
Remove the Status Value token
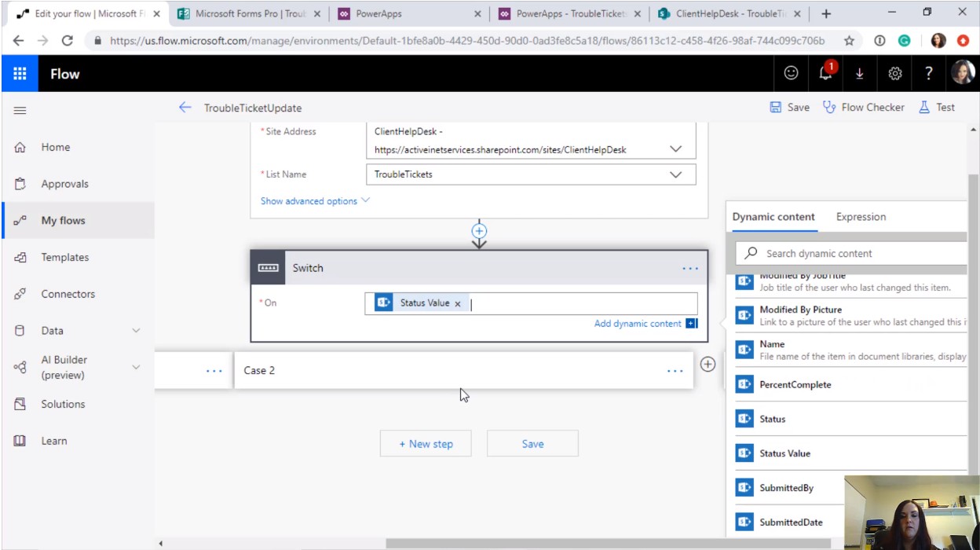458,303
